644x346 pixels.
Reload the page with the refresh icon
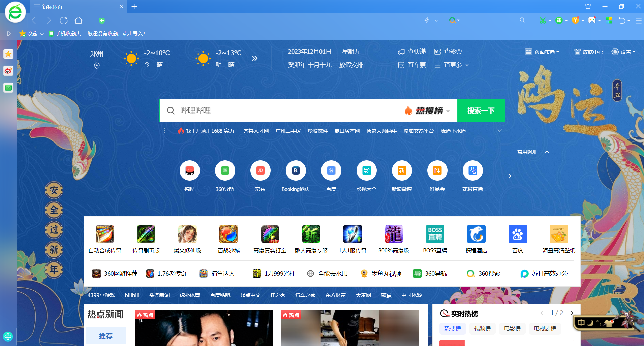pos(64,21)
